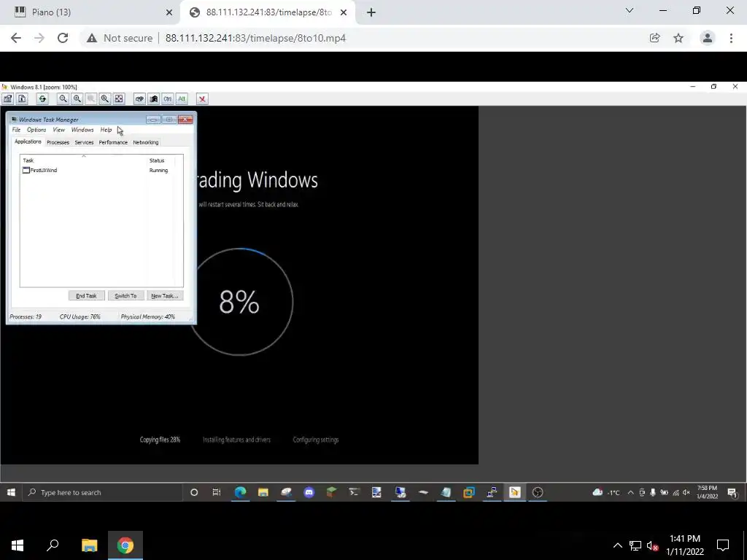Open the terminal icon in recorded taskbar
The height and width of the screenshot is (560, 747).
coord(354,492)
